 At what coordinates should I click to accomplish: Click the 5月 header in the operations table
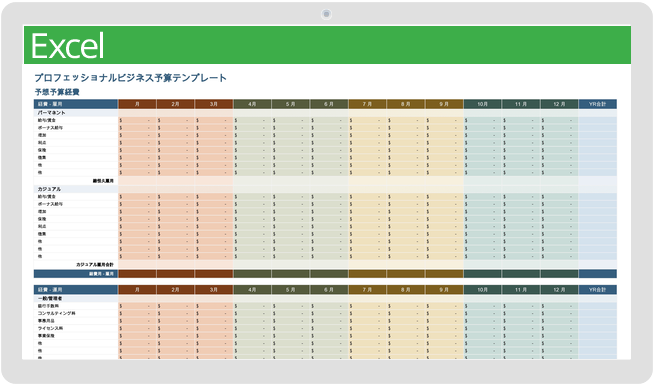click(290, 289)
